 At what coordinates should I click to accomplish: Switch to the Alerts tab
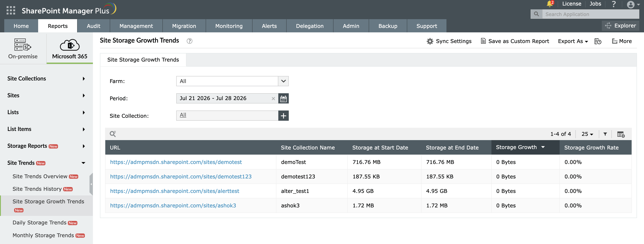point(269,26)
